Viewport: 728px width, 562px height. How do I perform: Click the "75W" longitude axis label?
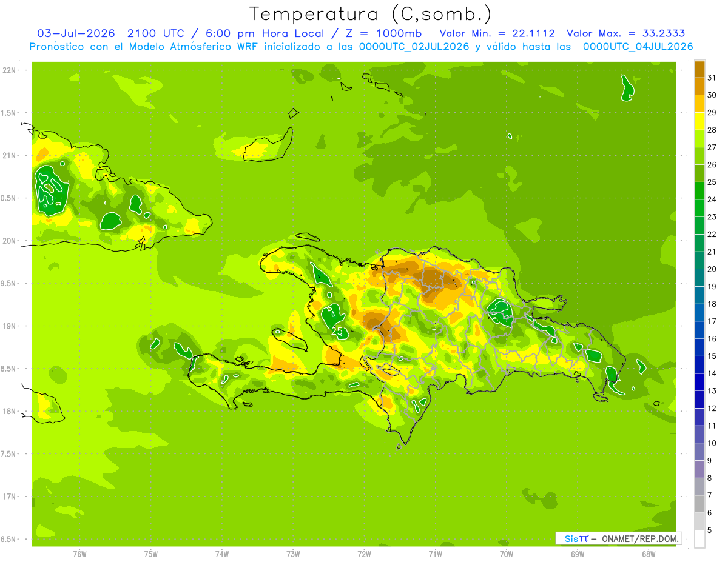pyautogui.click(x=151, y=554)
